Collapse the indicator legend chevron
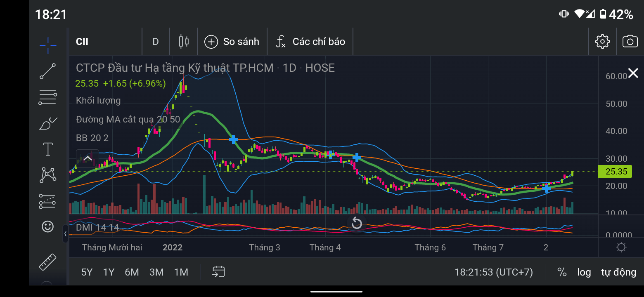The height and width of the screenshot is (297, 644). [88, 158]
